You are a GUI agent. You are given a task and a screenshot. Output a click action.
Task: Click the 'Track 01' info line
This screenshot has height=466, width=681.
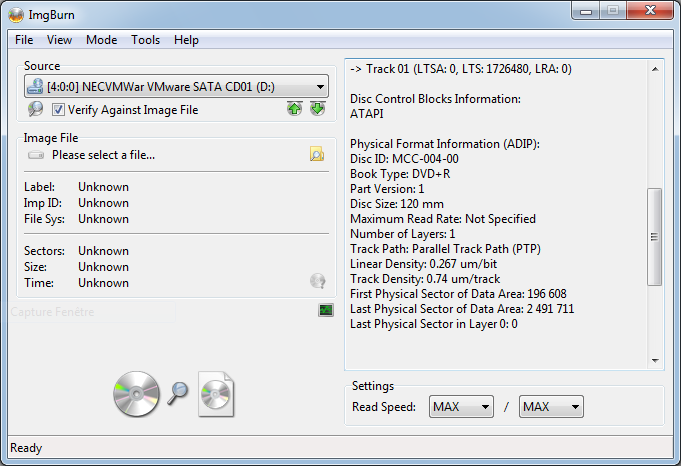pos(460,69)
